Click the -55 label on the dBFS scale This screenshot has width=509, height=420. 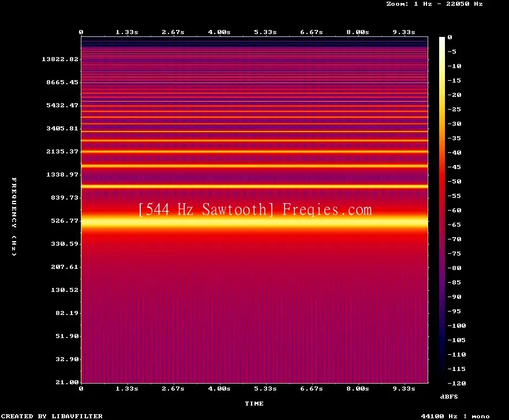455,196
